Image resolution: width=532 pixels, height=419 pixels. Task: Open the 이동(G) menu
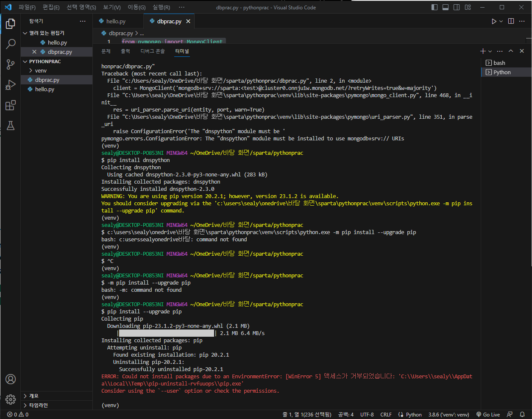136,7
